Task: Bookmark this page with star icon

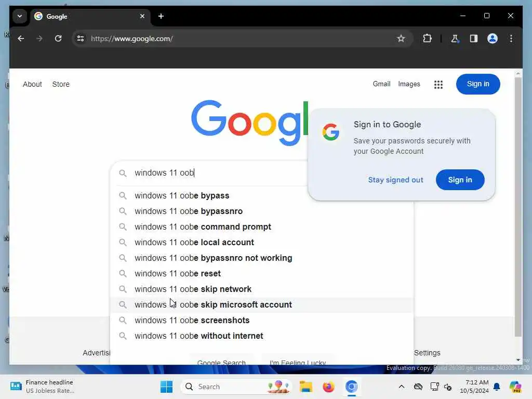Action: pyautogui.click(x=401, y=38)
